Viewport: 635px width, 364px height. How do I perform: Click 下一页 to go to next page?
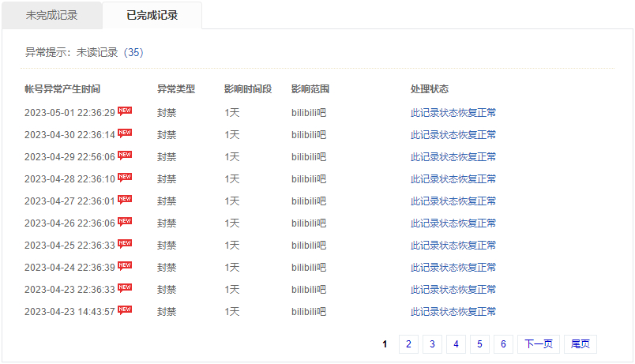(x=539, y=344)
